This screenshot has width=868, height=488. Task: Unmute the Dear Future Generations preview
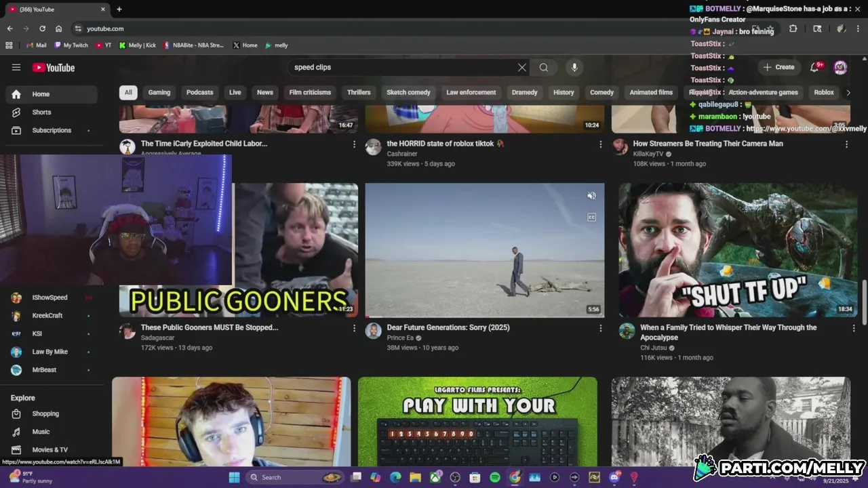pos(591,196)
